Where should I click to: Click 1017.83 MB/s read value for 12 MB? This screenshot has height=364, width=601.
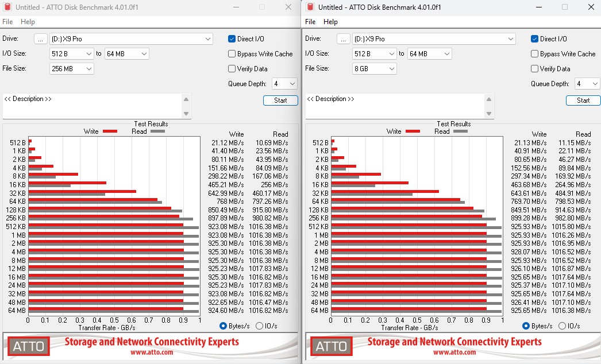tap(268, 269)
